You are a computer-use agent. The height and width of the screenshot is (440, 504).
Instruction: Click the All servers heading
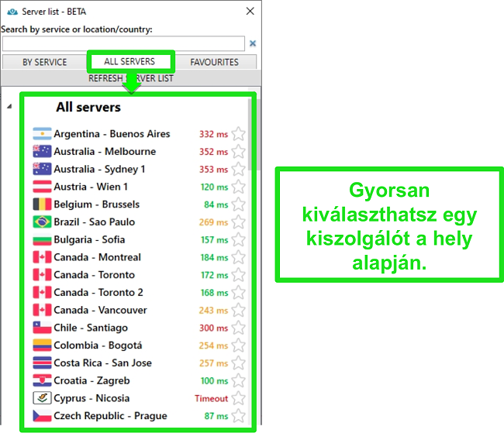88,107
